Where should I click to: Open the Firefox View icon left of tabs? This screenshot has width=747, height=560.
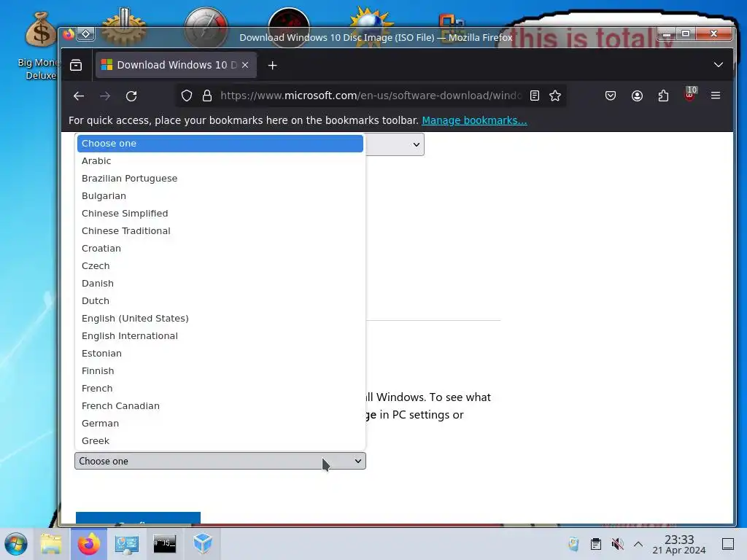76,65
